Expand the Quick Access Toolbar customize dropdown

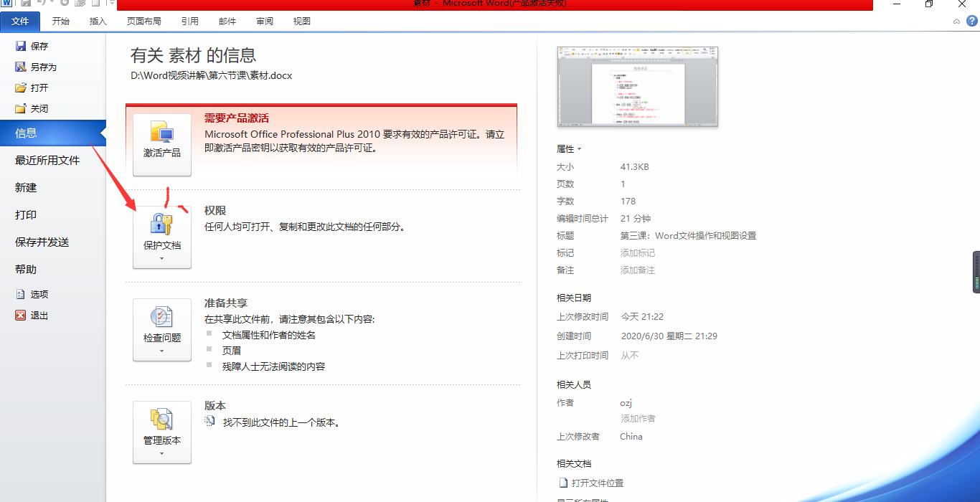(x=112, y=4)
